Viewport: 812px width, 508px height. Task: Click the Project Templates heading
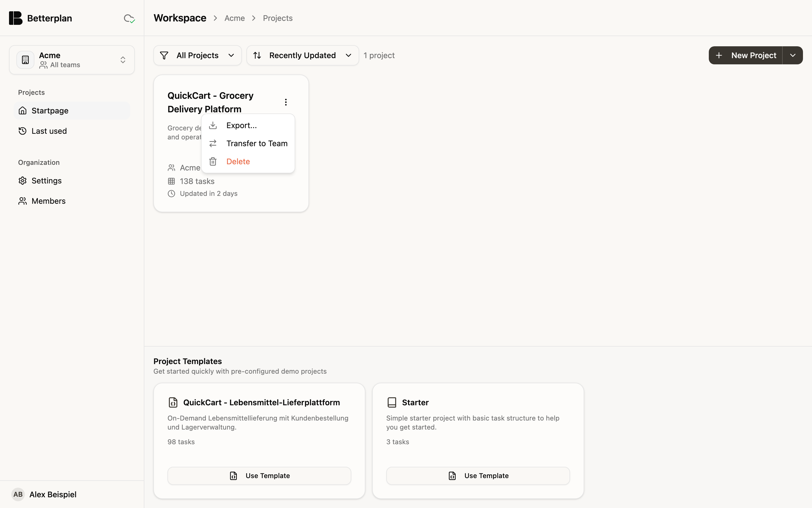click(187, 361)
